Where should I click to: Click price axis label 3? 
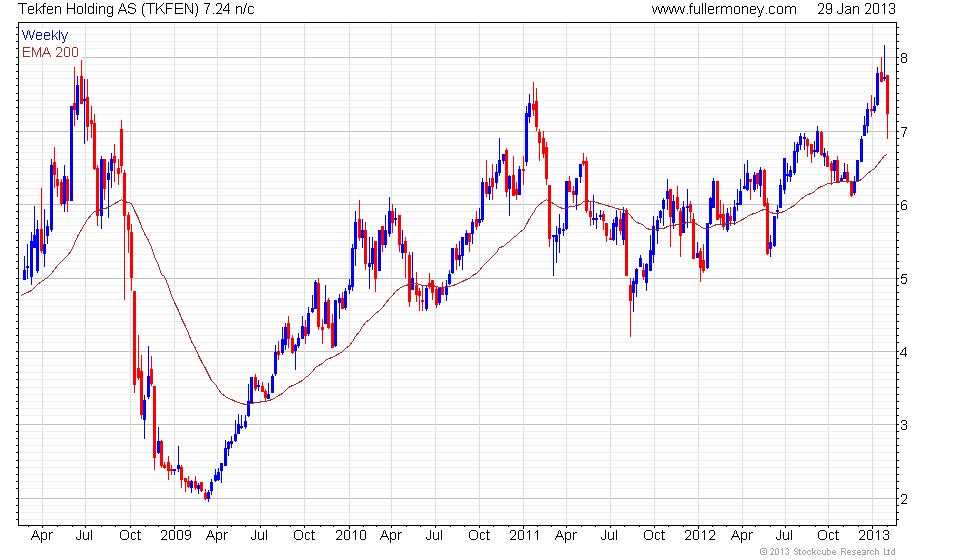(904, 426)
